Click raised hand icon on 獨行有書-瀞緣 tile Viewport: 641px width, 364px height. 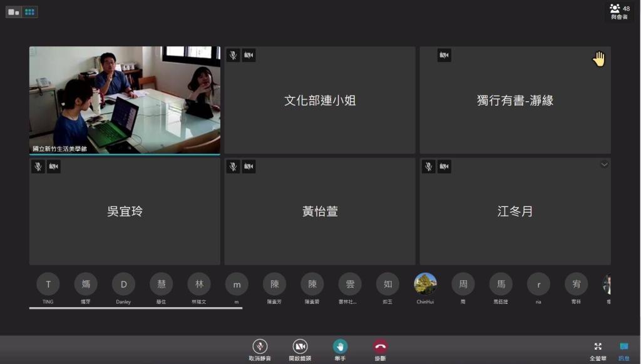pos(599,59)
